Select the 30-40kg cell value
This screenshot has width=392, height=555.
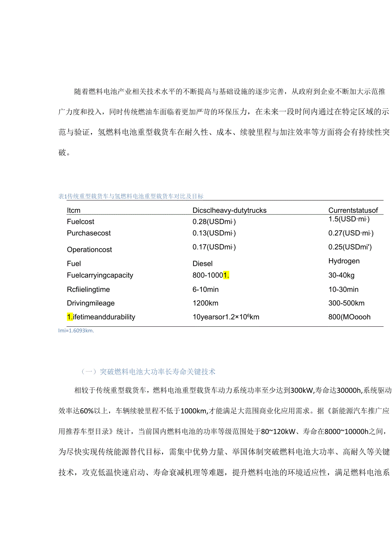pos(342,276)
